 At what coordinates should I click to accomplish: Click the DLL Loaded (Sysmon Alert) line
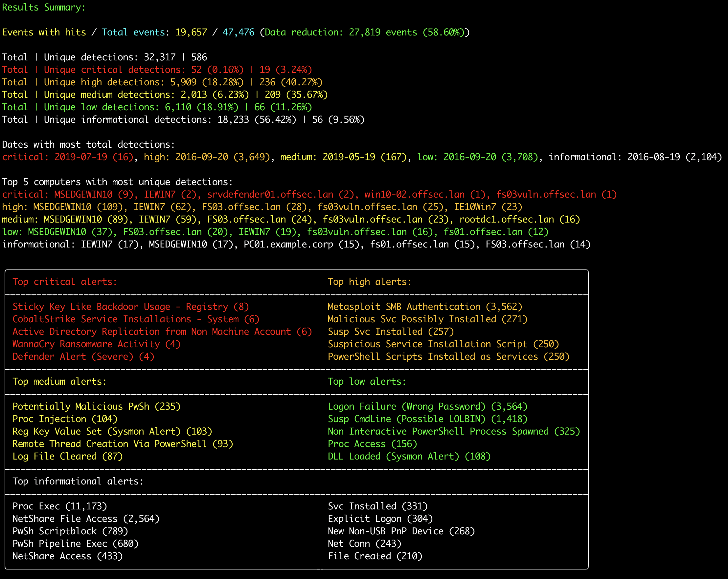point(409,457)
